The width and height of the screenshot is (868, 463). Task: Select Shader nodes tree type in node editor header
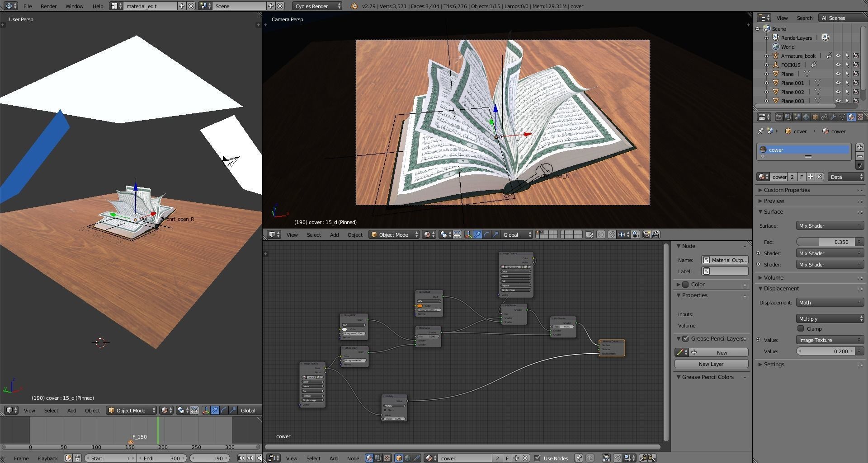[369, 458]
